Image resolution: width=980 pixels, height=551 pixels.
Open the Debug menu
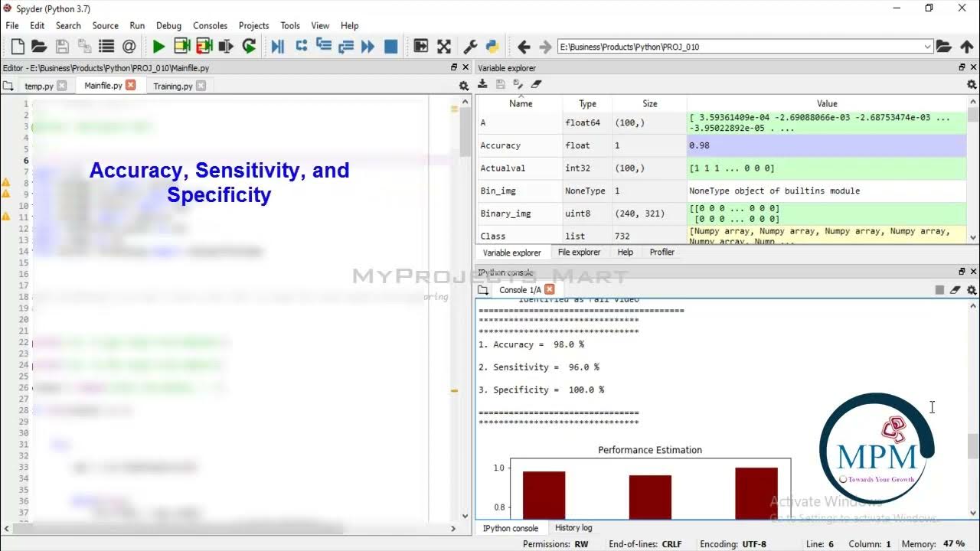(169, 25)
